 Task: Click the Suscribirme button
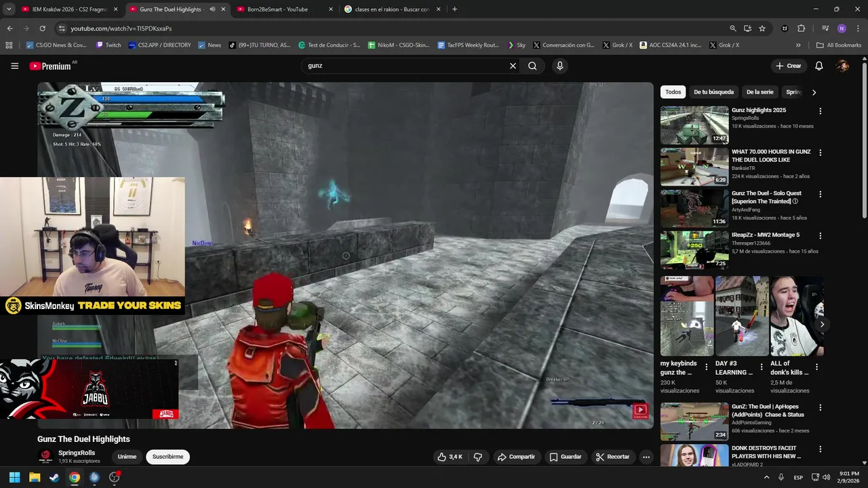[x=167, y=457]
